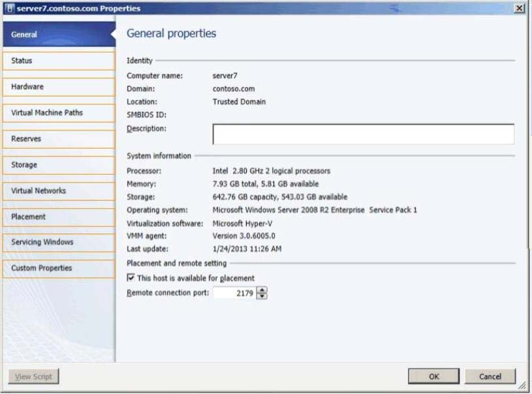Select computer name value 'server7'
This screenshot has width=532, height=394.
click(225, 76)
